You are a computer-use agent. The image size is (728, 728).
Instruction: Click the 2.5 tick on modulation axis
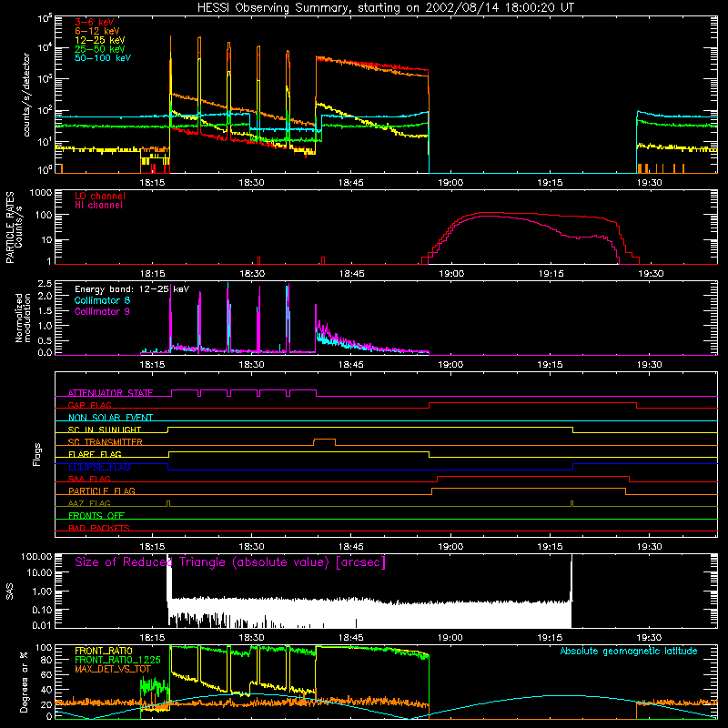[45, 284]
